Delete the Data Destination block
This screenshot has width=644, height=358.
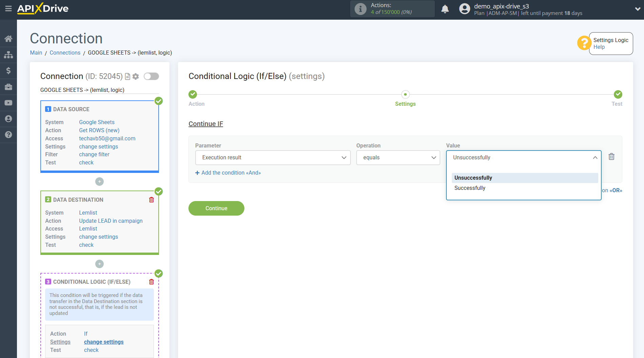pos(152,200)
